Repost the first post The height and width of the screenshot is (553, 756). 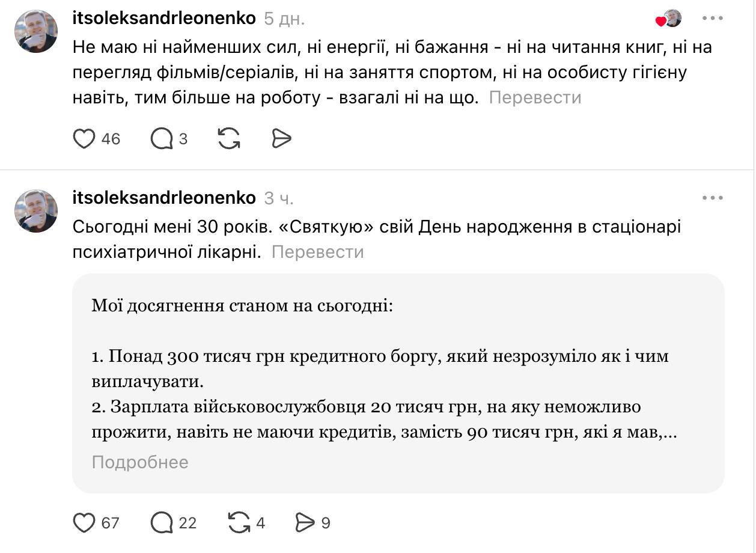tap(229, 139)
